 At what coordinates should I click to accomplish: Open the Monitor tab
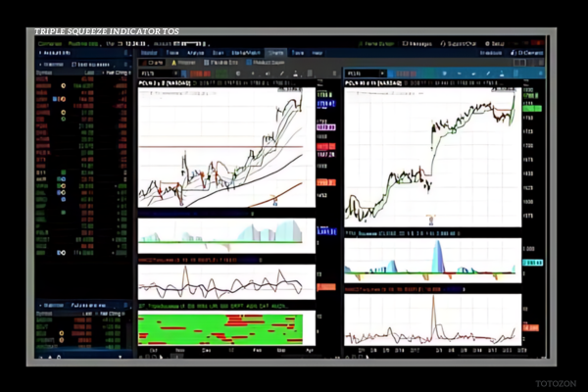pos(150,53)
